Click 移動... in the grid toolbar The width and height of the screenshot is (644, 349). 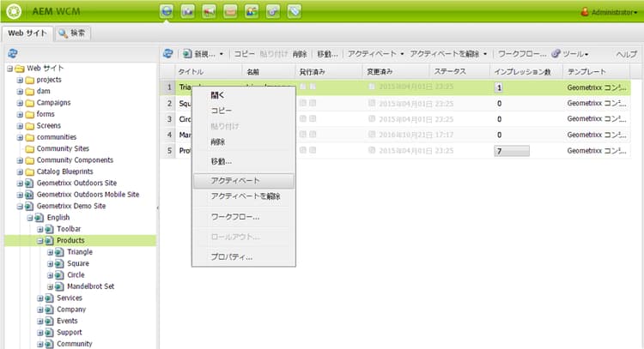[x=327, y=54]
